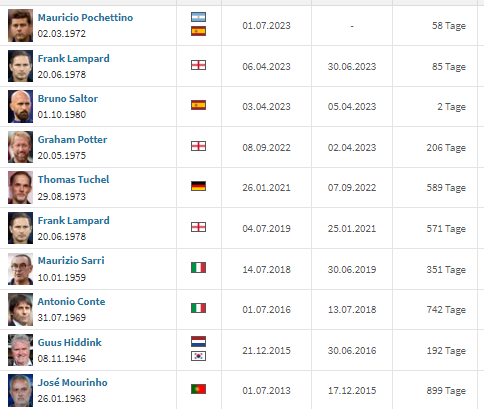Open Mauricio Pochettino's portrait thumbnail
The image size is (484, 409).
pyautogui.click(x=20, y=25)
